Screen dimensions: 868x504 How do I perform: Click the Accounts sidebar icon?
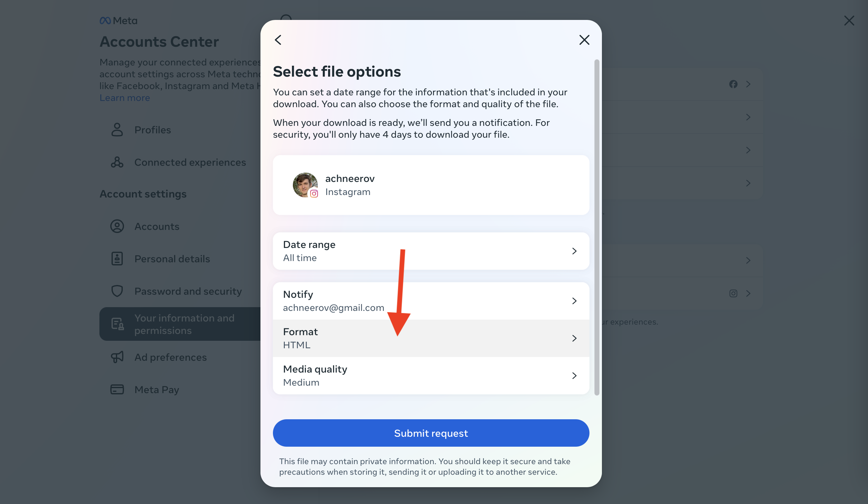point(117,226)
